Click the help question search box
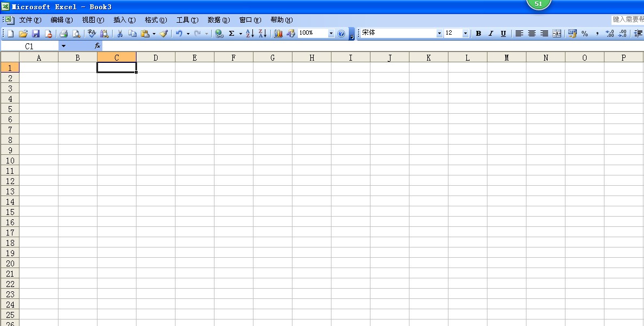644x326 pixels. [628, 19]
